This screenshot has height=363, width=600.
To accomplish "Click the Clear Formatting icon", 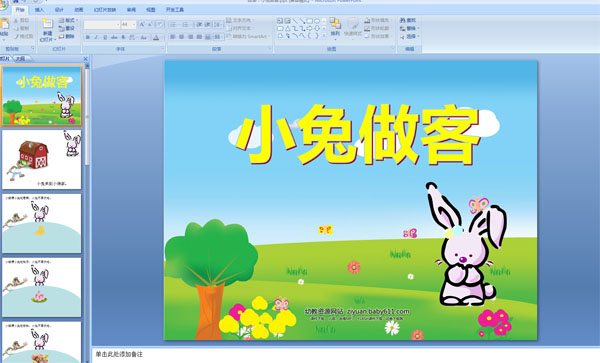I will [160, 25].
